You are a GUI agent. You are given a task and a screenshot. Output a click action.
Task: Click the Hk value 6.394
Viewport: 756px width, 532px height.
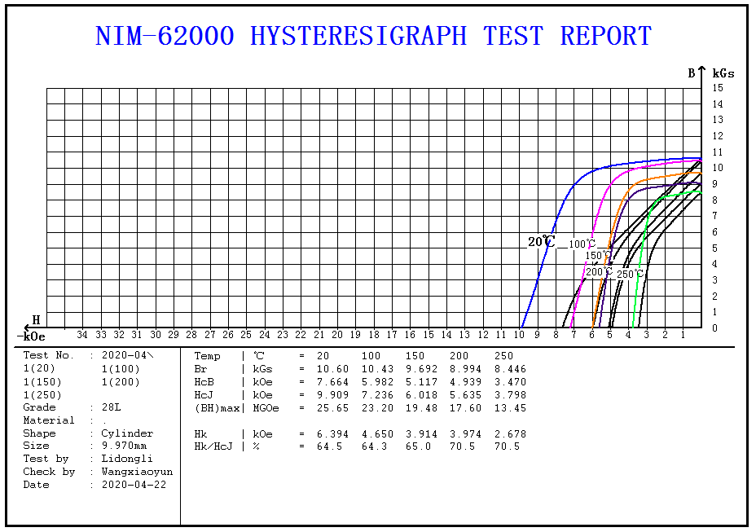coord(332,434)
